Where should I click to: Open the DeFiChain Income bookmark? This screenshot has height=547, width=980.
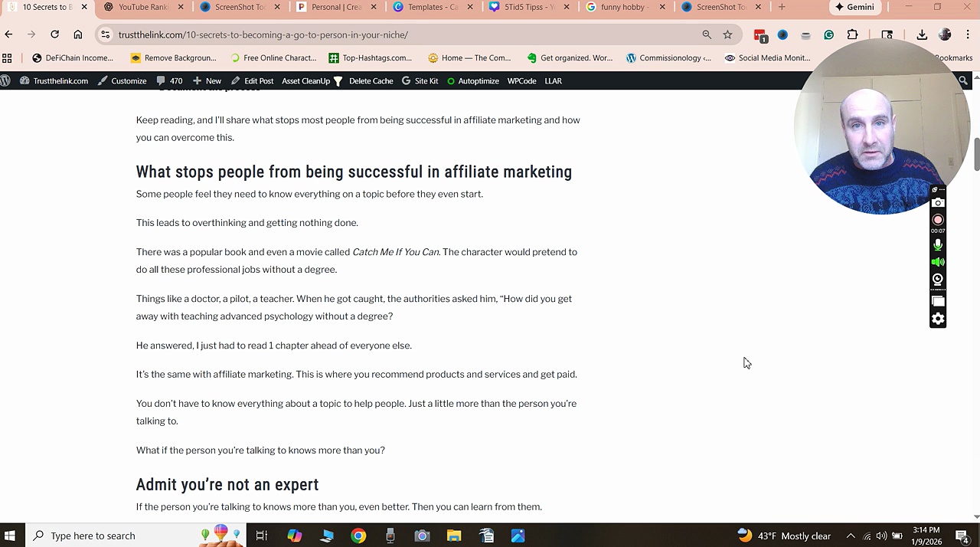tap(73, 57)
